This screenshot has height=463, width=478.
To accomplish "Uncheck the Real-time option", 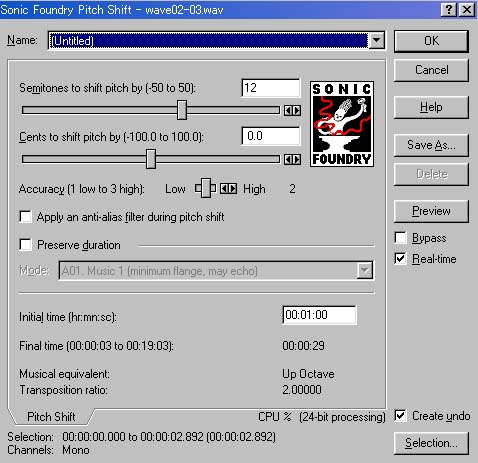I will point(400,259).
